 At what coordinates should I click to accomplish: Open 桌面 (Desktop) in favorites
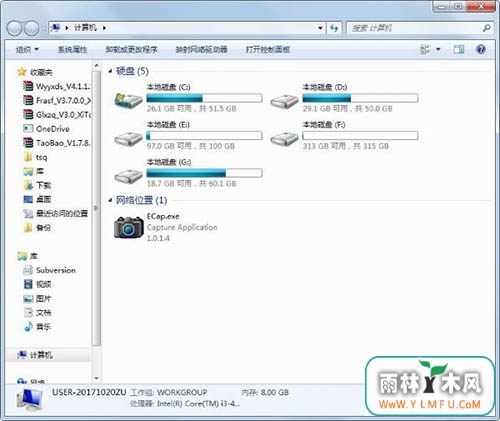pos(37,199)
